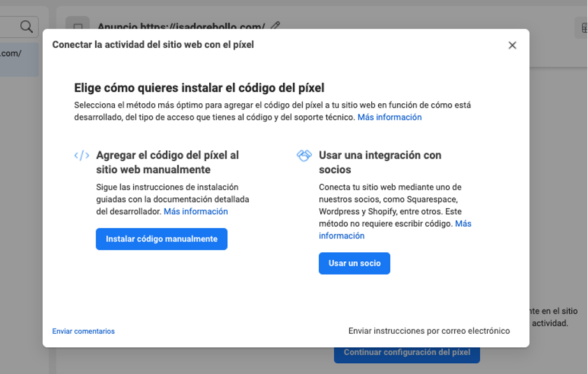Click the Instalar código manualmente button
The image size is (588, 374).
click(161, 239)
